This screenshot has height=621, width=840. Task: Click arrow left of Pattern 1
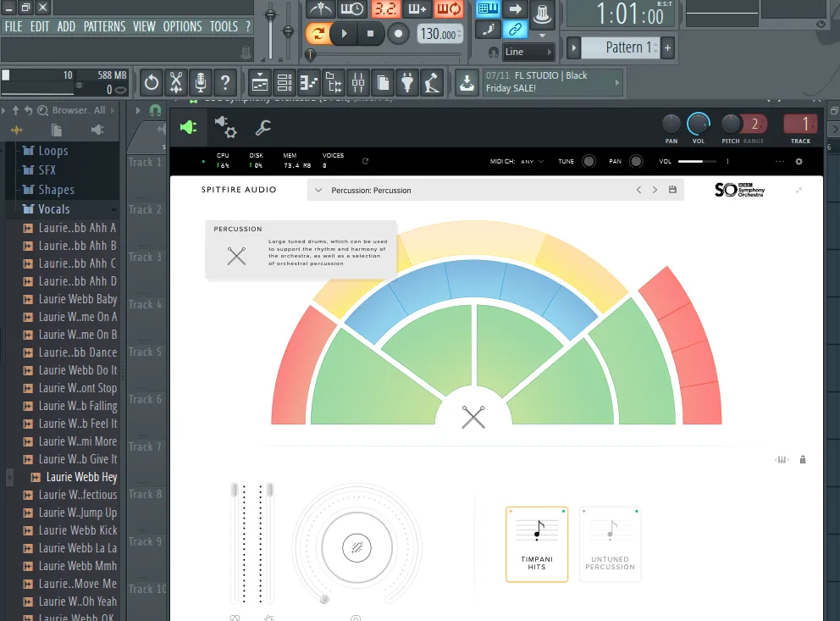(x=574, y=47)
